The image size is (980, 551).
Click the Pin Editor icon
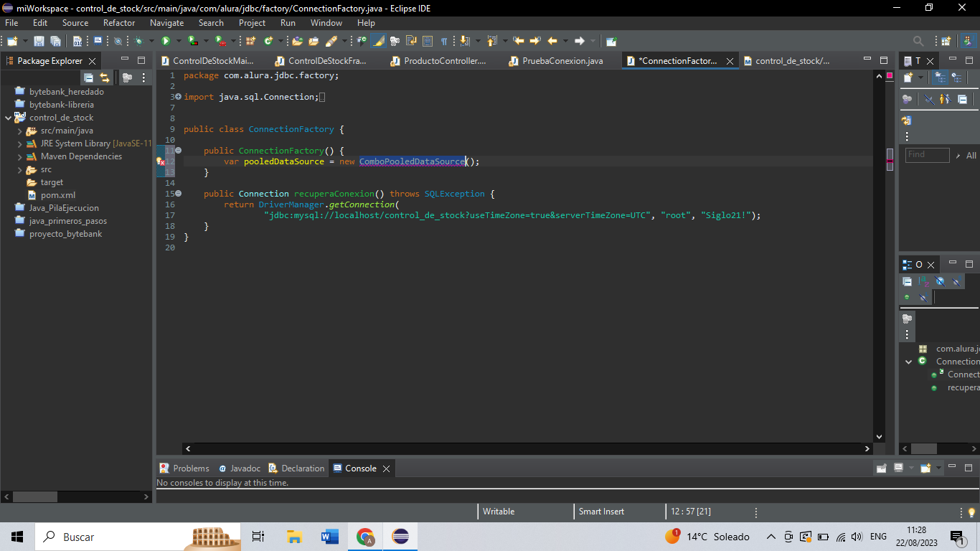(611, 41)
